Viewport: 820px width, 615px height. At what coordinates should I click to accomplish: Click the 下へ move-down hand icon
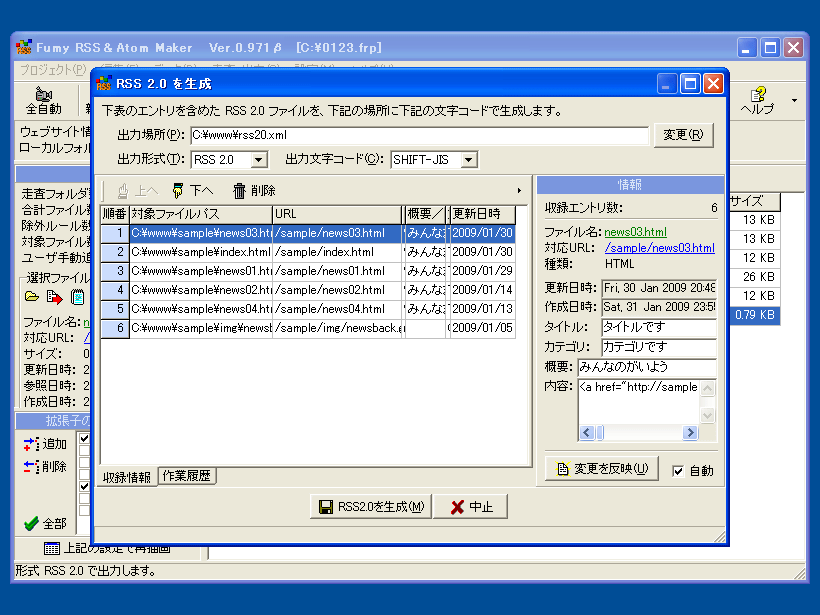pyautogui.click(x=178, y=191)
